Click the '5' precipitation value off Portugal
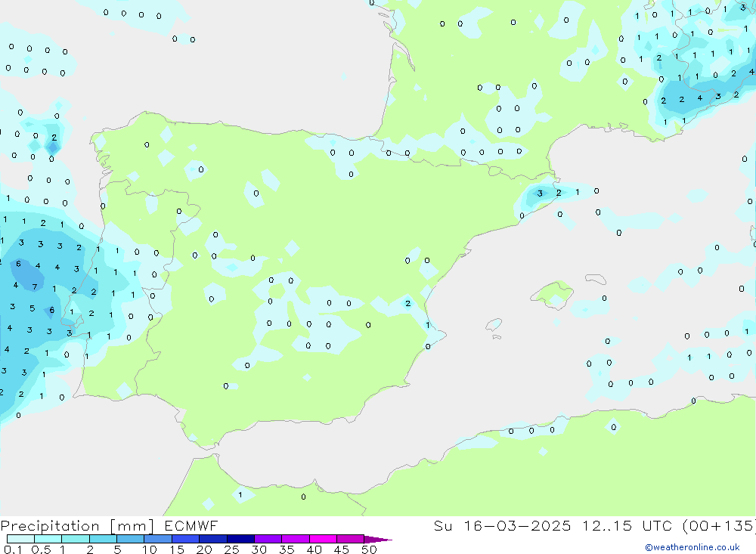 [x=33, y=308]
